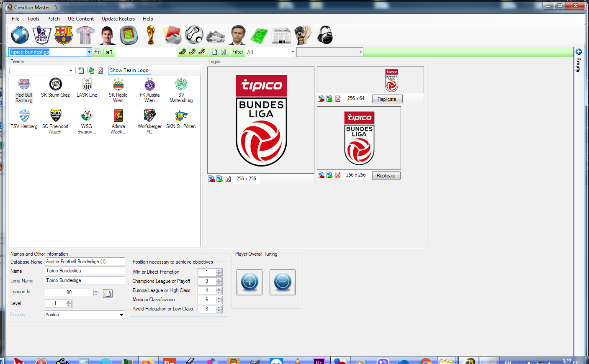
Task: Open the UG Content menu
Action: click(x=81, y=19)
